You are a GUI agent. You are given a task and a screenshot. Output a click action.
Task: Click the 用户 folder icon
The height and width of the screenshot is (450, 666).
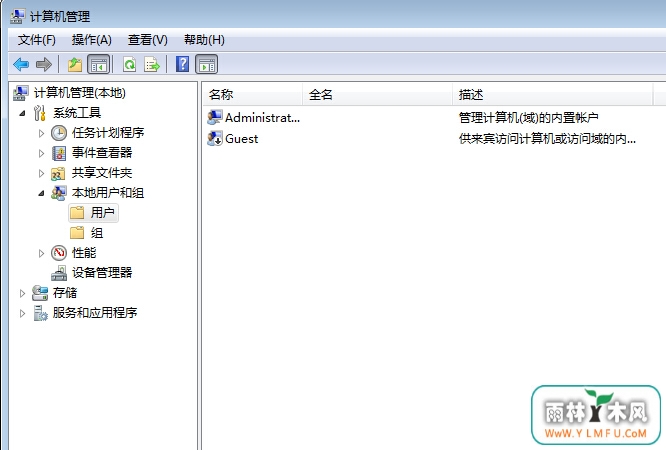(x=77, y=212)
